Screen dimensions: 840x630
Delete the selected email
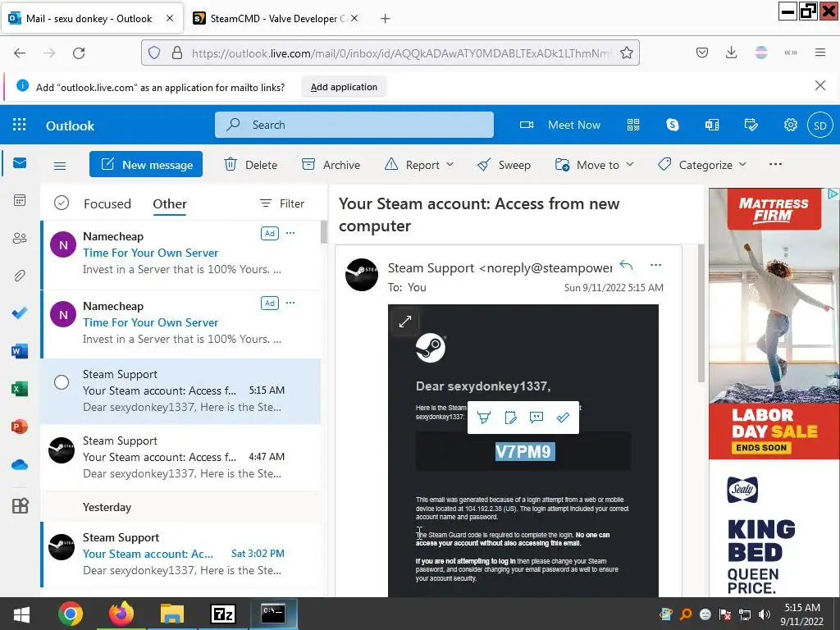[250, 164]
